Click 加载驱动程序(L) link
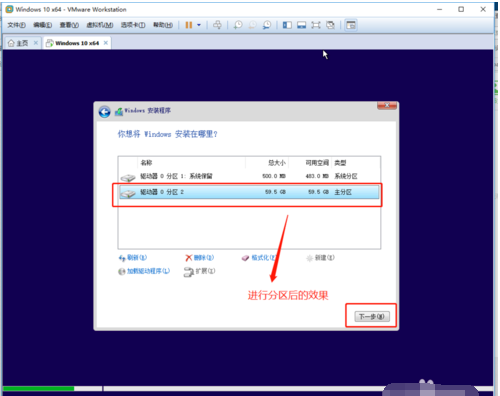 144,271
